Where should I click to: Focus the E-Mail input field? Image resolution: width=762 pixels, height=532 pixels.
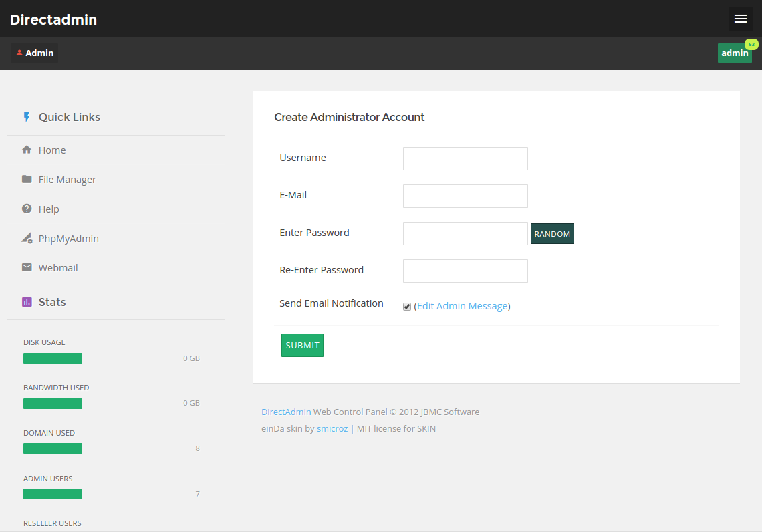pos(465,196)
